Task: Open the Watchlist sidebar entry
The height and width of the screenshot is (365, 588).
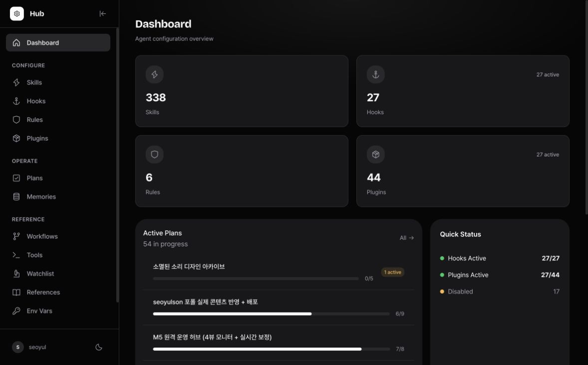Action: [58, 274]
